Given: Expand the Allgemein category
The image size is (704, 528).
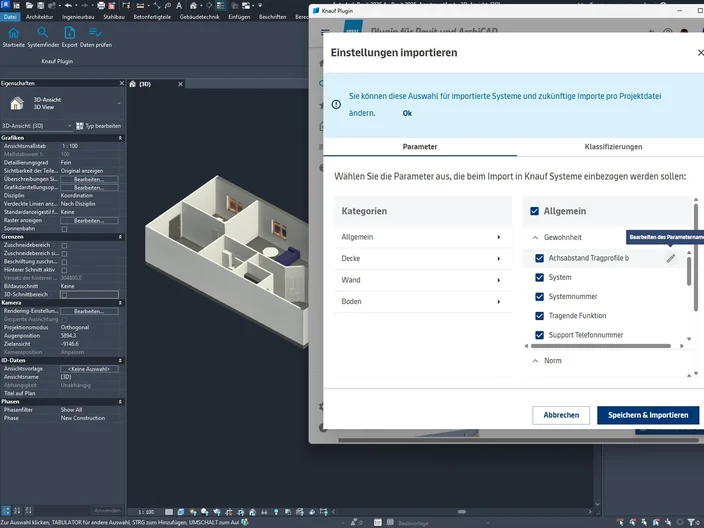Looking at the screenshot, I should (x=422, y=237).
